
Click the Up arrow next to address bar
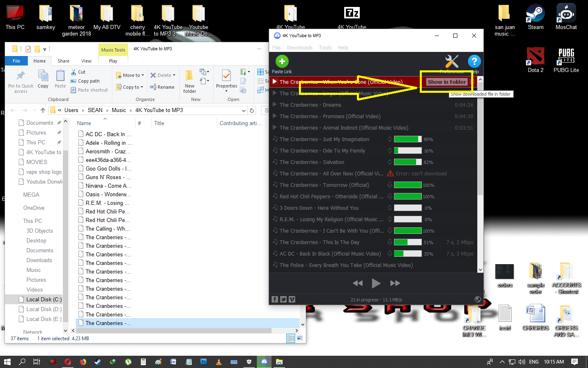(x=42, y=110)
